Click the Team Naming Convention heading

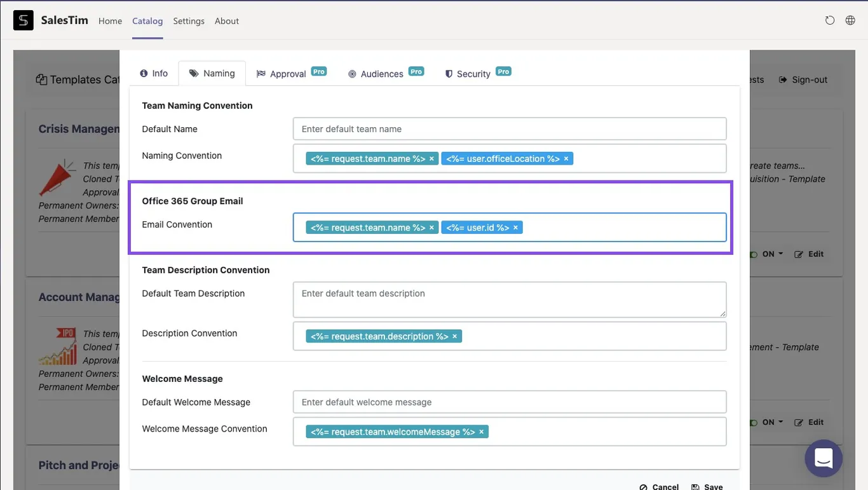click(197, 105)
